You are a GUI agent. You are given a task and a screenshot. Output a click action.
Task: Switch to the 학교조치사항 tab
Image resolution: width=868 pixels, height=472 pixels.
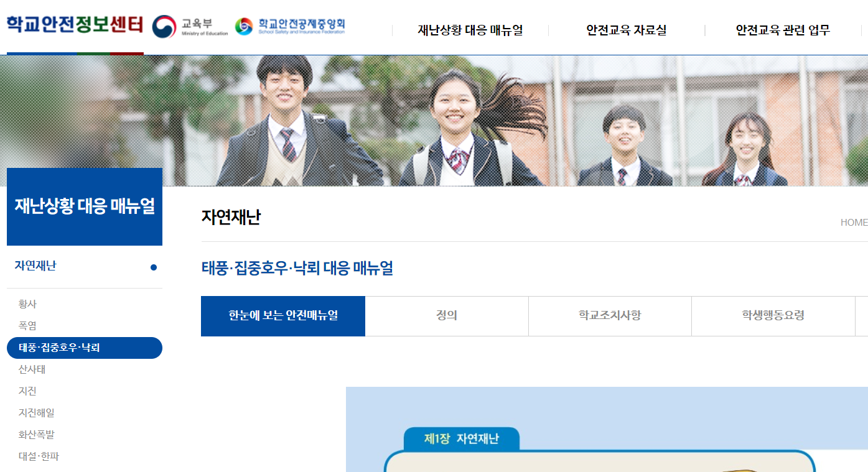coord(610,316)
